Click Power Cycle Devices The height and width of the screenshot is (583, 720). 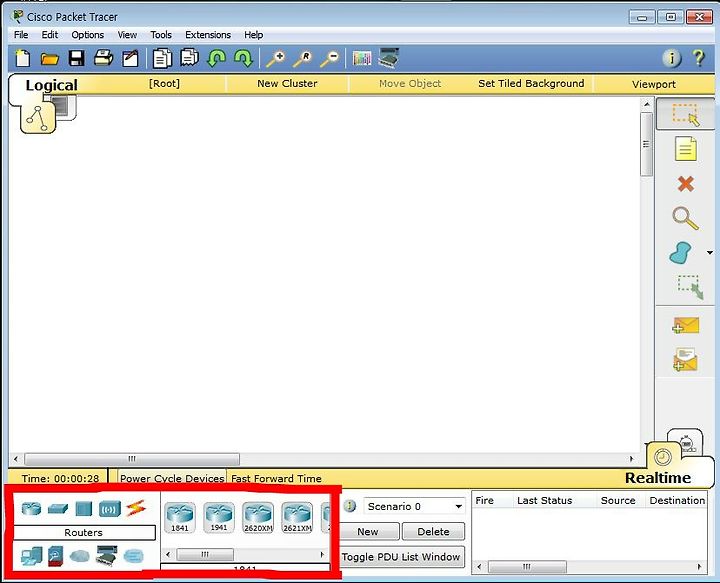click(172, 478)
